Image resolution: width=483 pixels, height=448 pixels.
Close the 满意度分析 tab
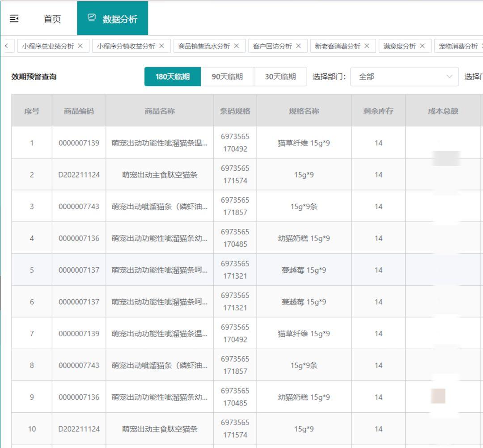tap(422, 46)
